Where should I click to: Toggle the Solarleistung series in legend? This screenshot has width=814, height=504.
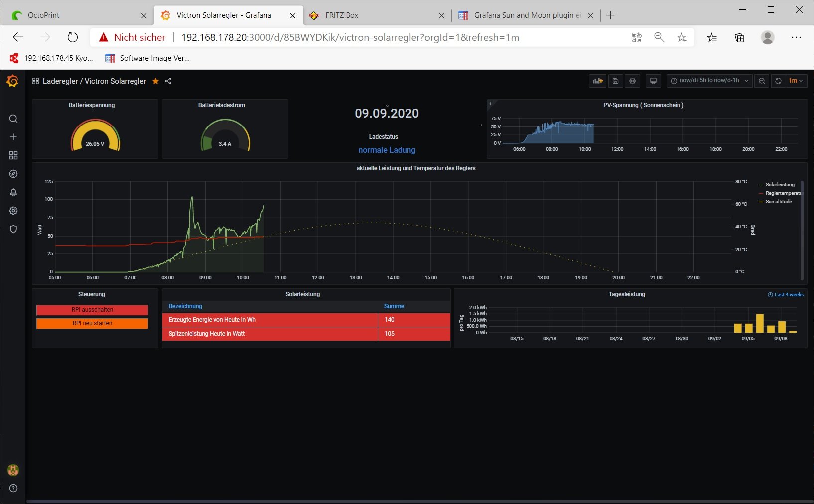point(780,185)
